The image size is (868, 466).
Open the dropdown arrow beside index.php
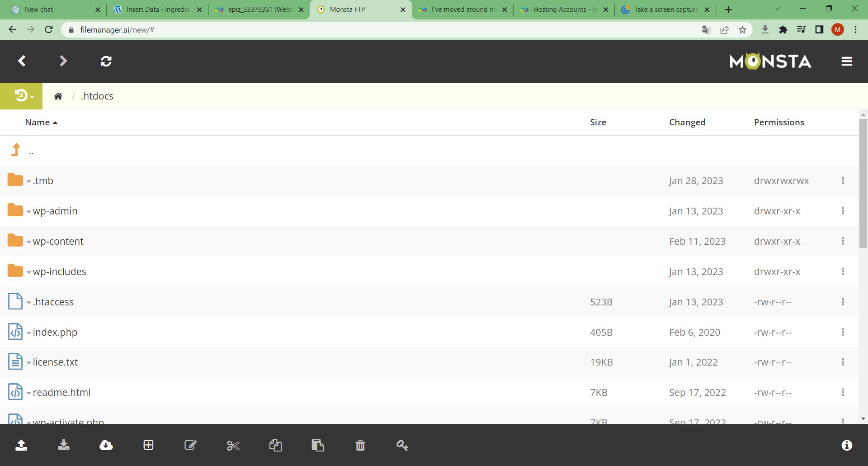click(28, 333)
